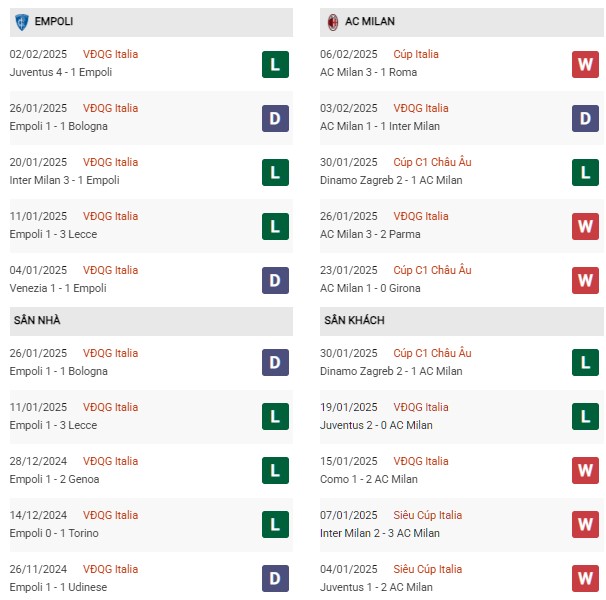The height and width of the screenshot is (600, 606).
Task: Click the D badge for Venezia 1-1 Empoli
Action: point(275,280)
